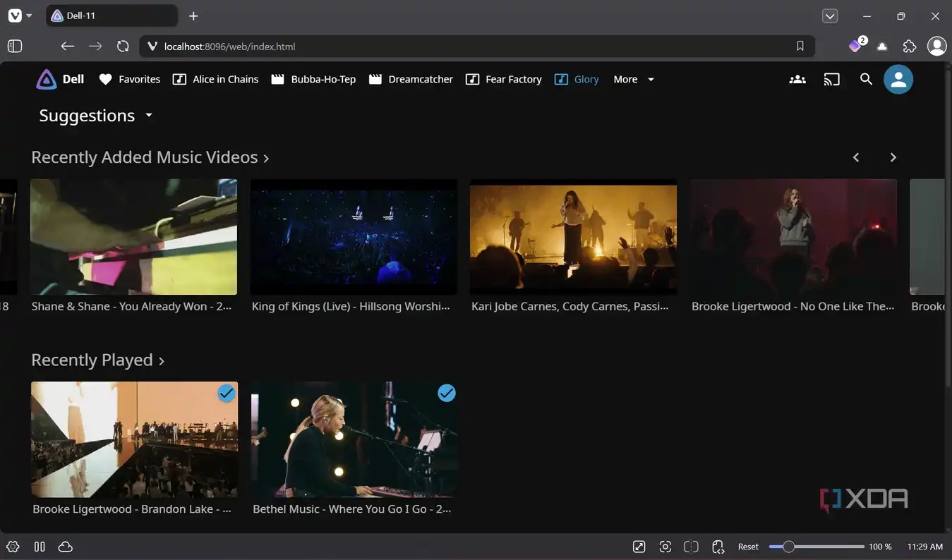
Task: Open the SyncPlay group icon
Action: (x=797, y=80)
